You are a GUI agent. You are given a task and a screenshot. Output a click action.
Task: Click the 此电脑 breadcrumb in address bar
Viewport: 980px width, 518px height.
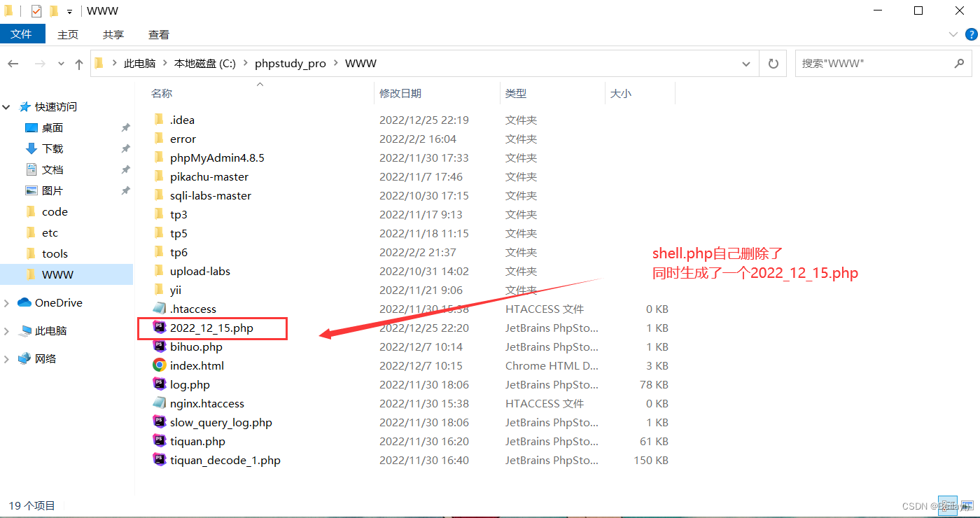coord(139,64)
